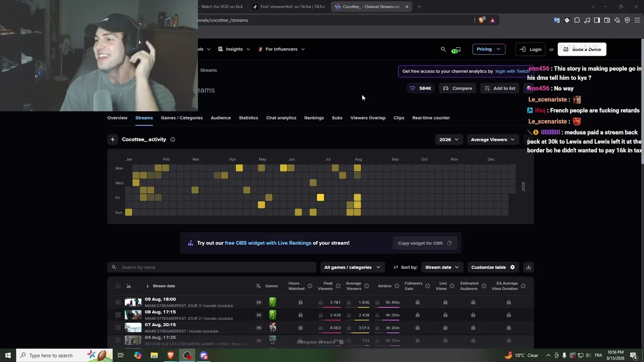Click the info icon next to Peak Viewers

(x=338, y=286)
